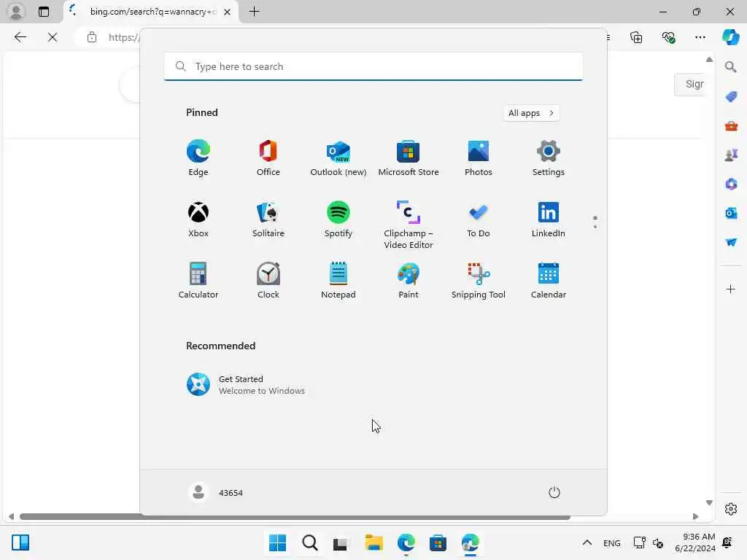The height and width of the screenshot is (560, 747).
Task: Open Outlook (new) app
Action: click(x=338, y=158)
